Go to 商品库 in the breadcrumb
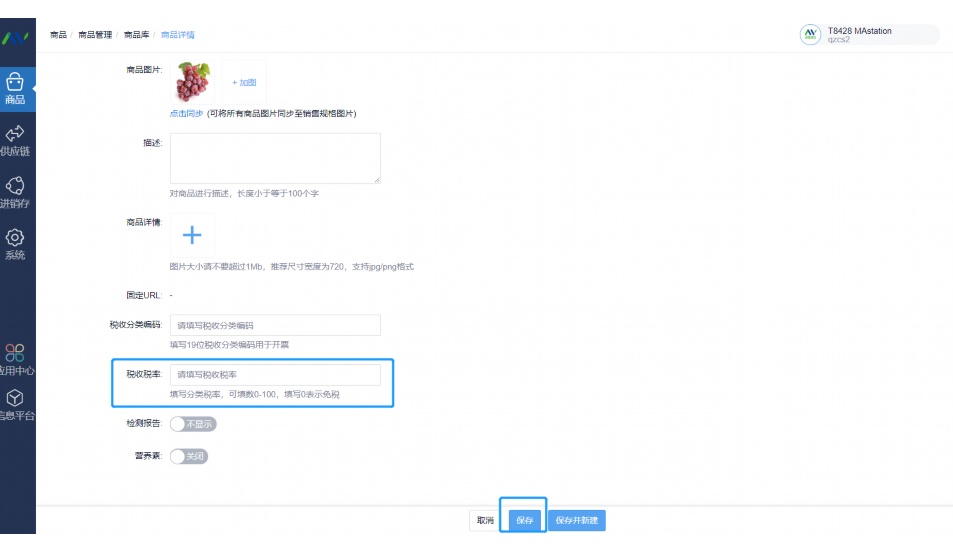This screenshot has height=552, width=953. click(136, 35)
